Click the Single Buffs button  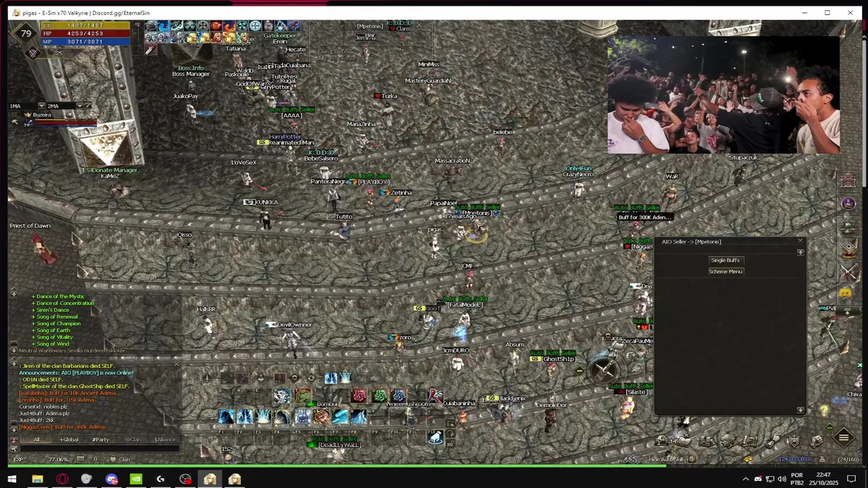pyautogui.click(x=725, y=260)
